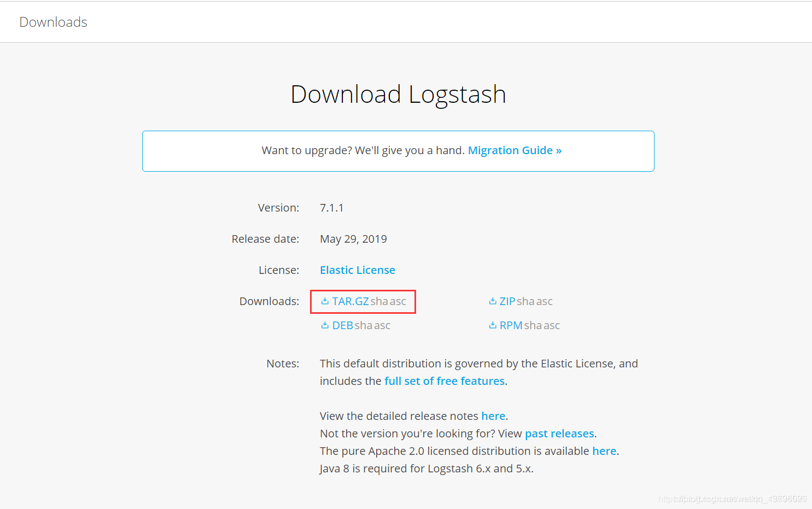Open the past releases link

point(559,434)
